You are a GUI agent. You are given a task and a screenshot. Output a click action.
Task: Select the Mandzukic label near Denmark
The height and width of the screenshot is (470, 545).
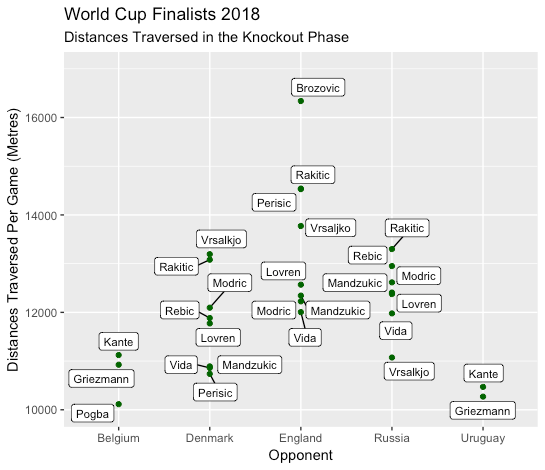click(249, 365)
